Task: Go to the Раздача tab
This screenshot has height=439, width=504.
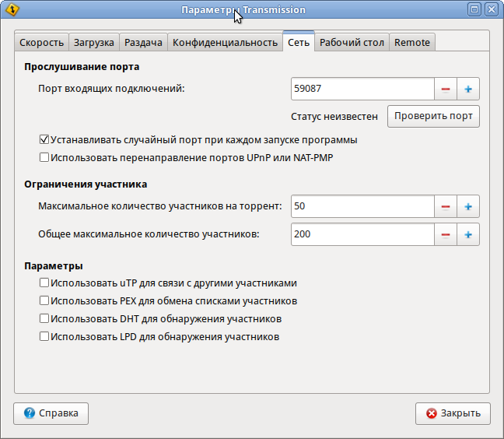Action: click(143, 43)
